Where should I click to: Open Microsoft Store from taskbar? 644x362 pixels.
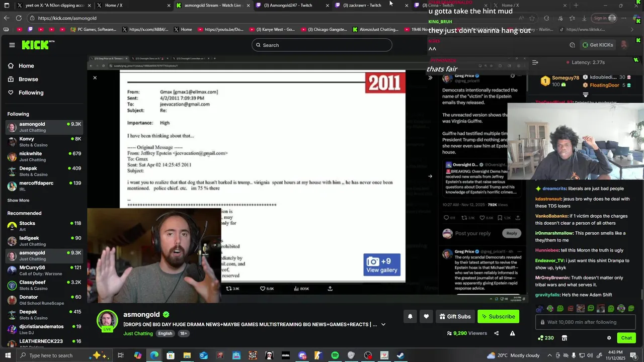(171, 355)
